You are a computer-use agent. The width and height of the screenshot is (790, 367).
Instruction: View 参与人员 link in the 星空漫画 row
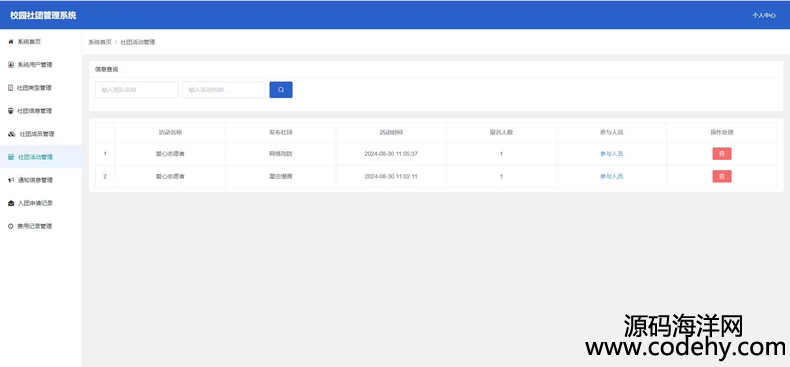click(611, 176)
